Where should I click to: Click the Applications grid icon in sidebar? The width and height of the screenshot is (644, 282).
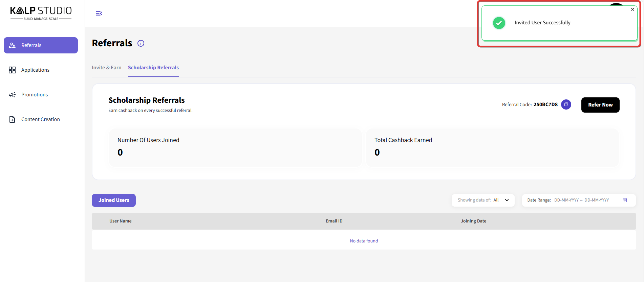coord(12,70)
